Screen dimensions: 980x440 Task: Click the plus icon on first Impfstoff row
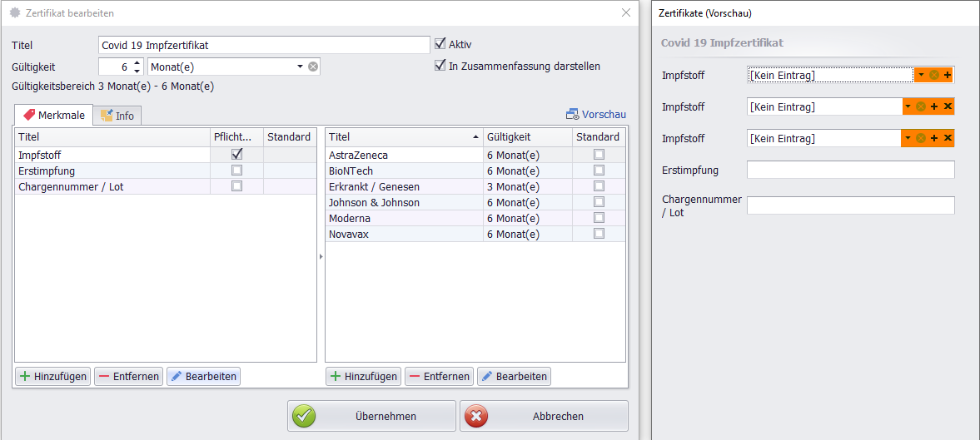click(x=948, y=76)
